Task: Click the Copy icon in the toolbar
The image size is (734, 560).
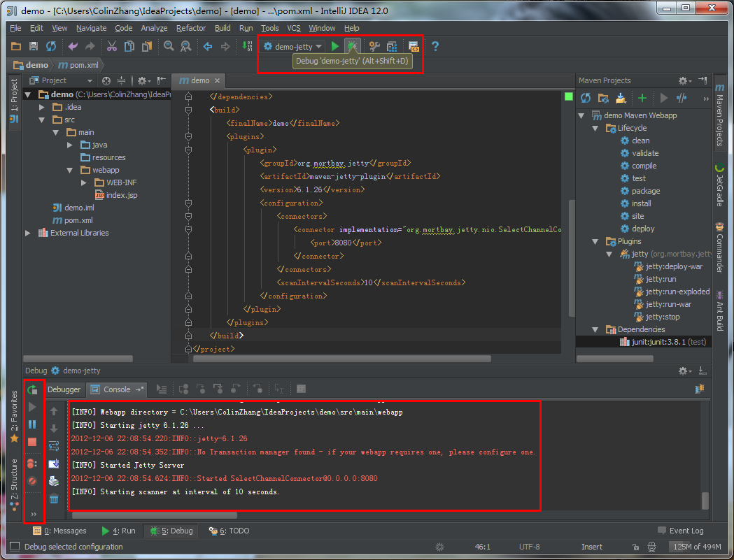Action: pyautogui.click(x=129, y=46)
